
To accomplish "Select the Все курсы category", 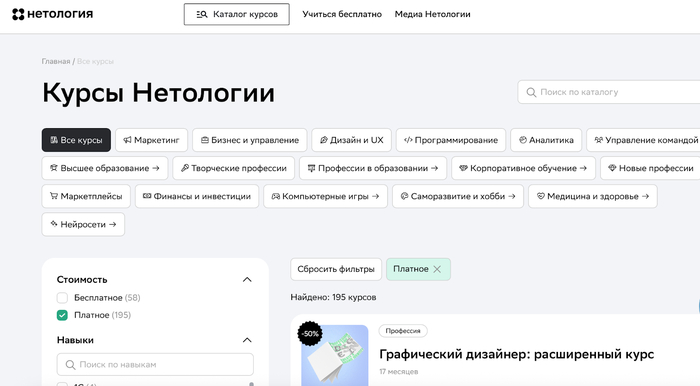I will [76, 140].
